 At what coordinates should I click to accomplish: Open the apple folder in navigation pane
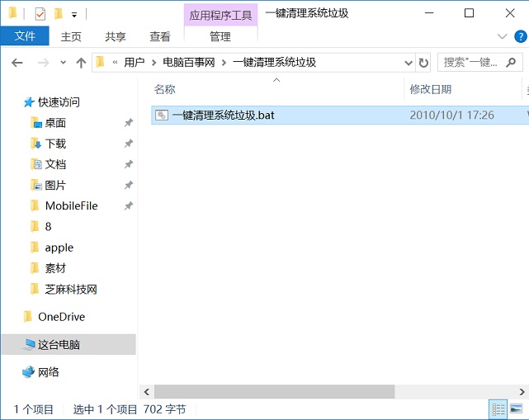pyautogui.click(x=59, y=248)
